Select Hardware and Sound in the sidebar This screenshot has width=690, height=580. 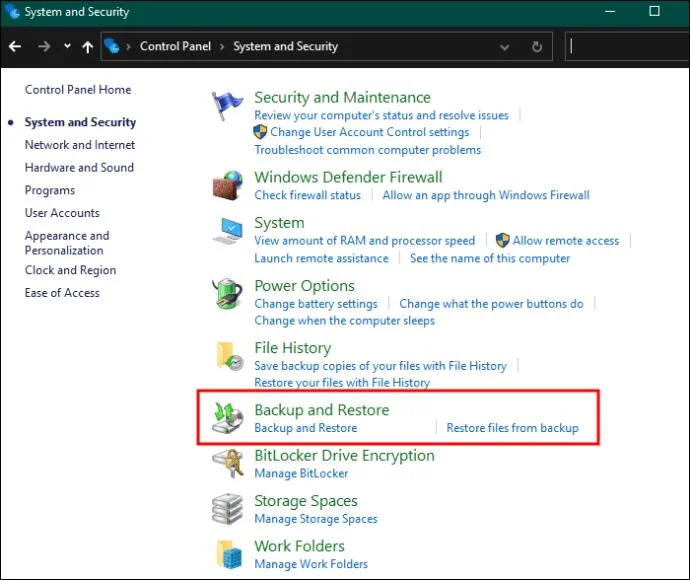(x=79, y=168)
